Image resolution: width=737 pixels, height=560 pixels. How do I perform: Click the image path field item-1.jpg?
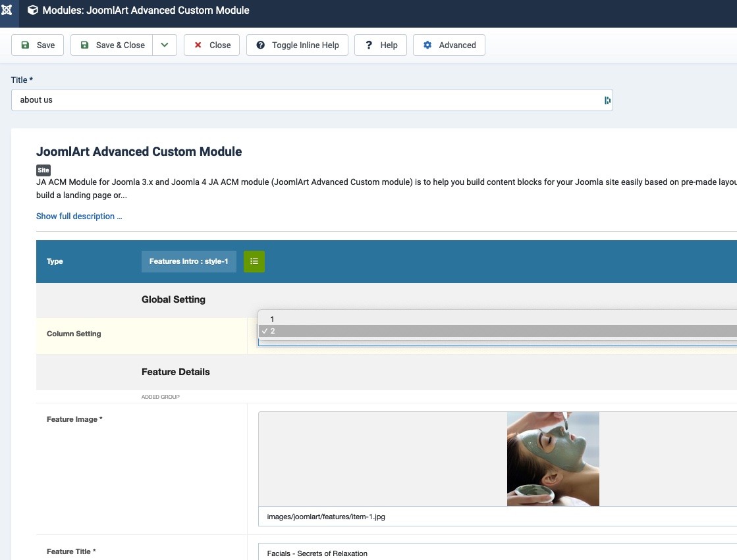click(x=497, y=517)
